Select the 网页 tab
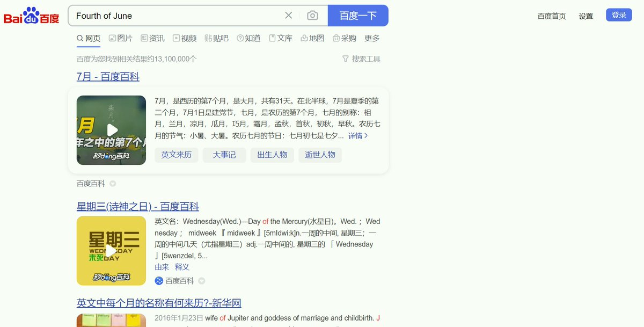Viewport: 644px width, 327px height. coord(89,38)
